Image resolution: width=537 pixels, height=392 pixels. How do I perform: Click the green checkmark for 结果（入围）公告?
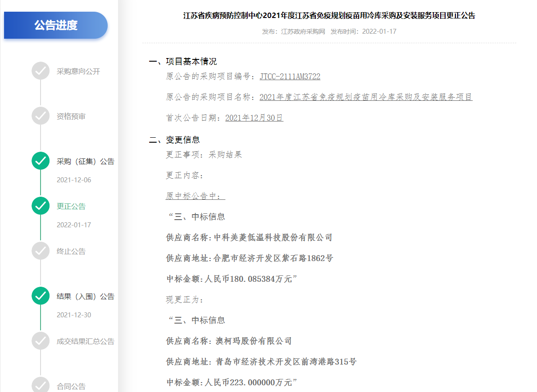41,296
